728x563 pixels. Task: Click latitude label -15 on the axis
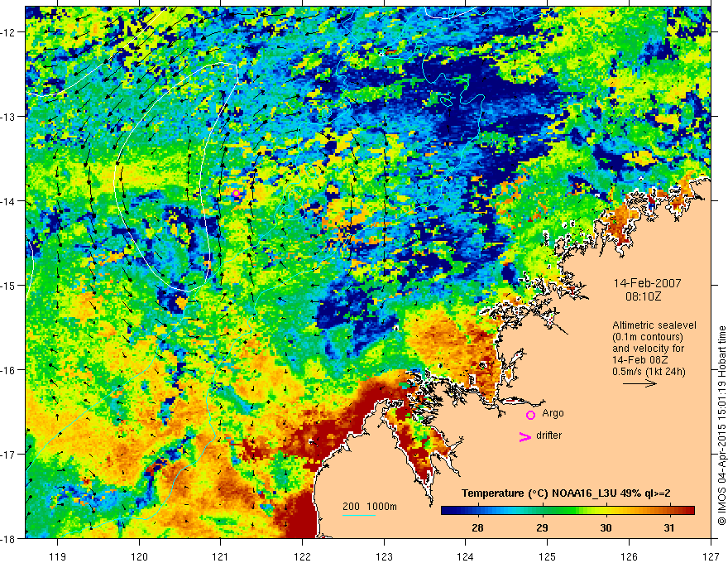pos(9,285)
